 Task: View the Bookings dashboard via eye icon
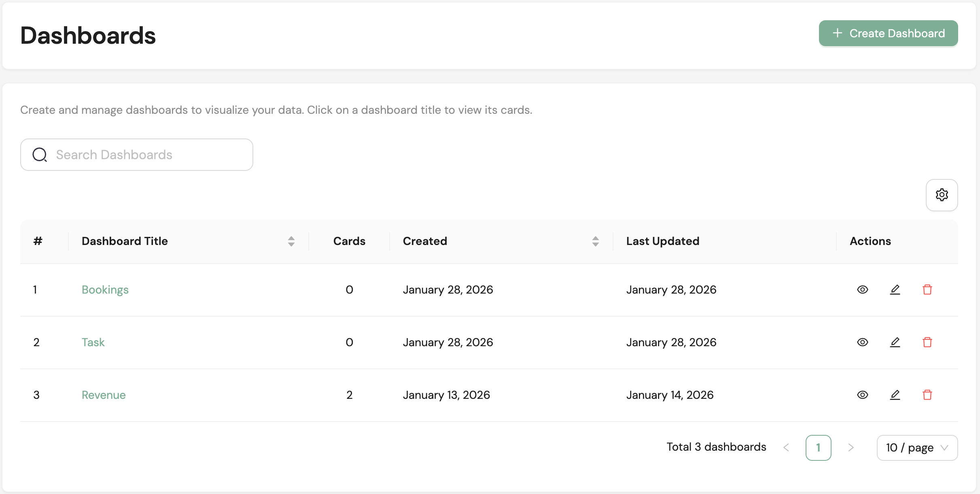[x=862, y=290]
